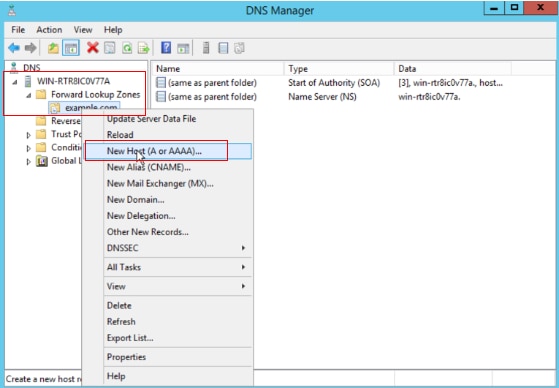Sort by the Data column header
Image resolution: width=559 pixels, height=388 pixels.
click(453, 69)
